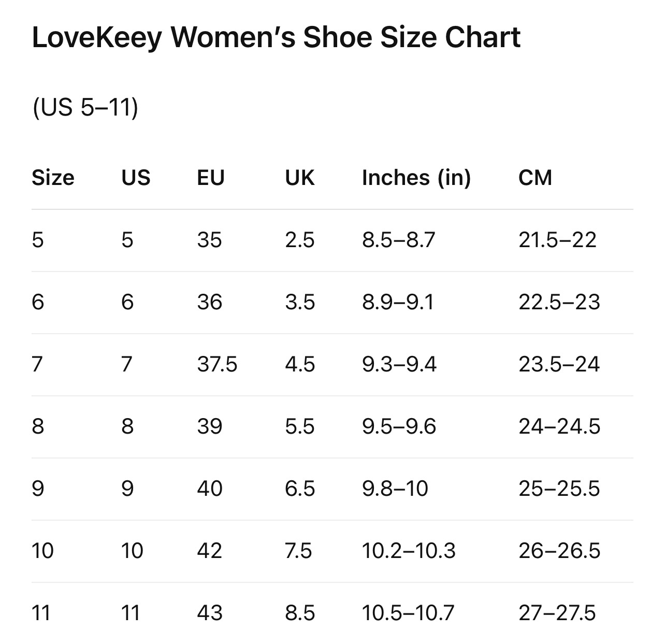Click the Size column header
665x644 pixels.
(53, 178)
